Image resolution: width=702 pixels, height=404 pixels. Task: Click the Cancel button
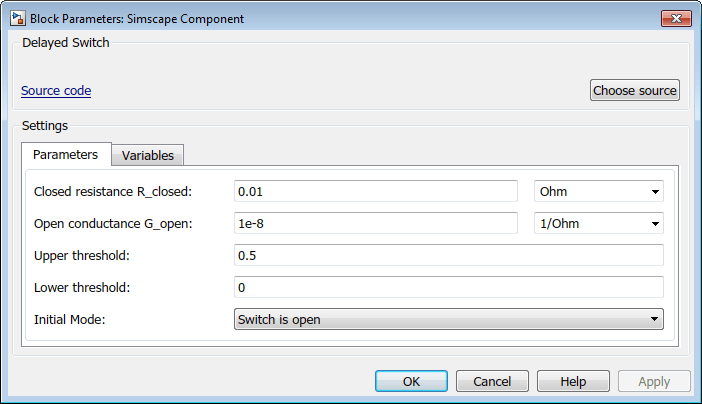tap(492, 381)
